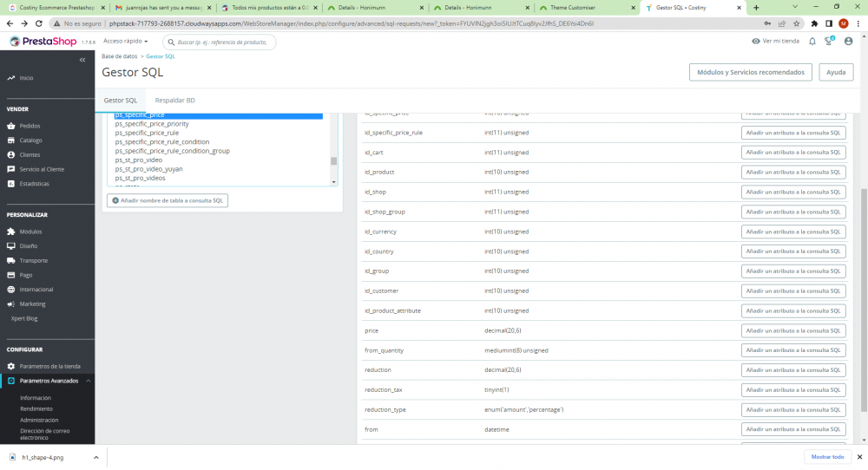Open Dirección de correo electrónico submenu
The width and height of the screenshot is (868, 470).
coord(45,434)
